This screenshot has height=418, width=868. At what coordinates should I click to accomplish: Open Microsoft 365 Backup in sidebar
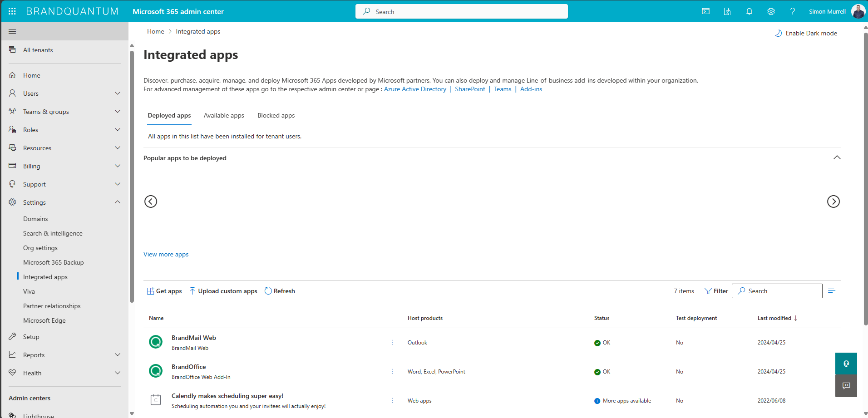click(x=54, y=262)
